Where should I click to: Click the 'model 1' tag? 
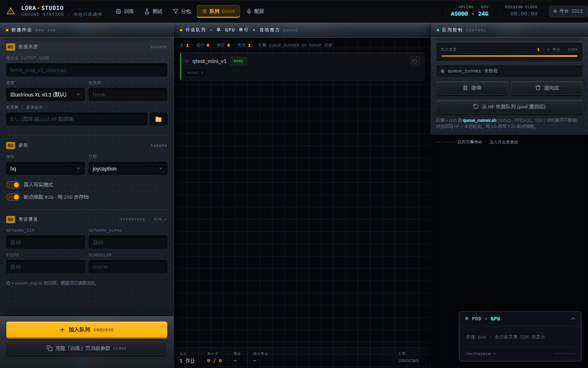(195, 73)
